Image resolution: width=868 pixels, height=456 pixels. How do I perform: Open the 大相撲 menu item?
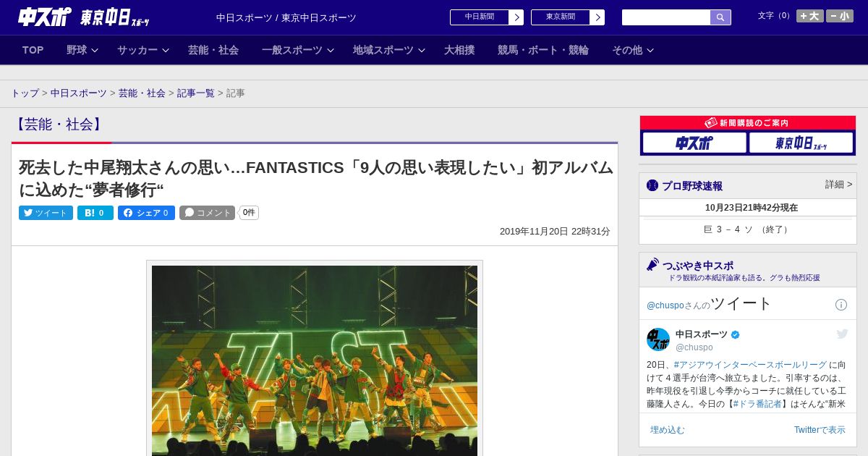pyautogui.click(x=459, y=50)
